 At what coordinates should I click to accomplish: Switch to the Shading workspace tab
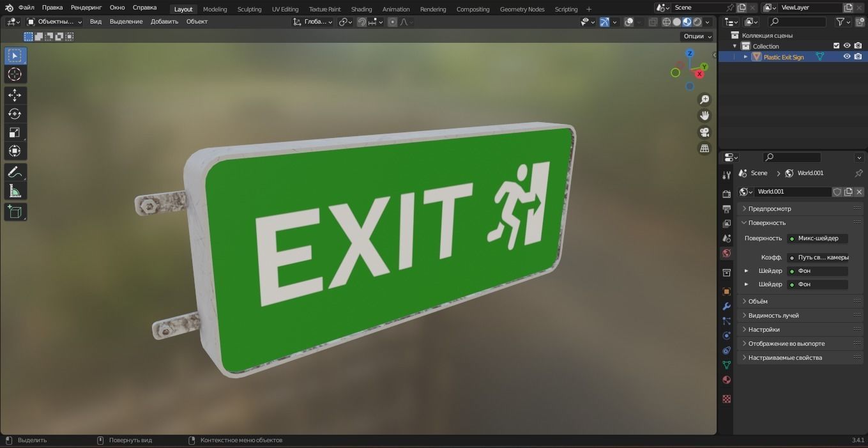pos(362,9)
